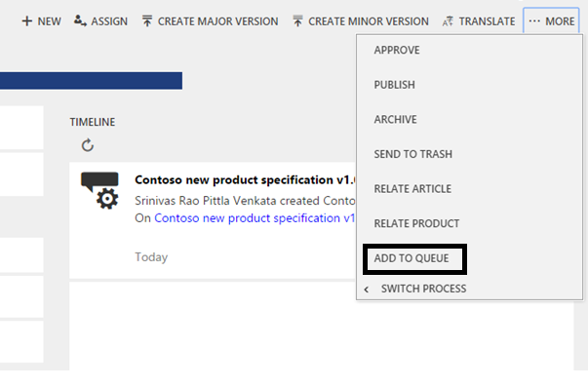
Task: Click the Srinivas Rao Pittla Venkata created text
Action: click(x=245, y=201)
